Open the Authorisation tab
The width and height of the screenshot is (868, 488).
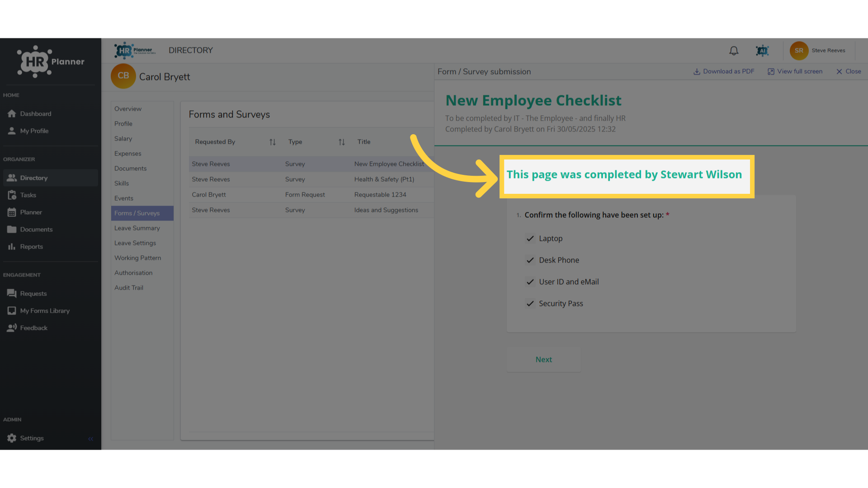pyautogui.click(x=142, y=272)
